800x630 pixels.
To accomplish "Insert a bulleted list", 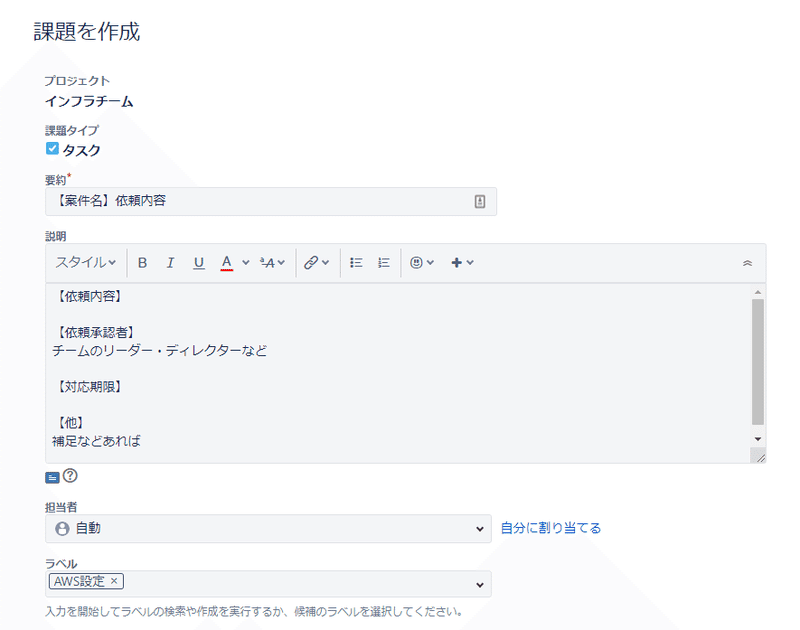I will pos(356,263).
